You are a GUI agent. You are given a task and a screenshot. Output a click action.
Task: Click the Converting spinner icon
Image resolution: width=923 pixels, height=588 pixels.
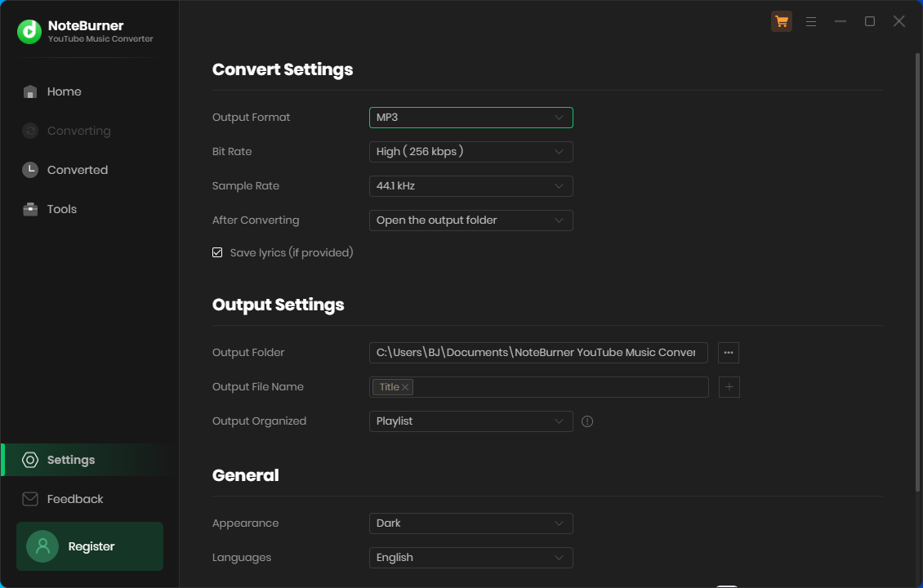coord(30,131)
